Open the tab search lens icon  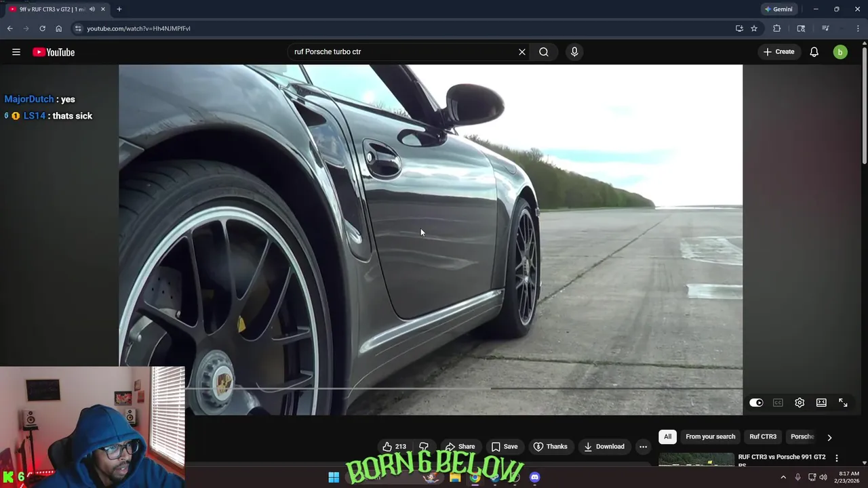pos(801,28)
